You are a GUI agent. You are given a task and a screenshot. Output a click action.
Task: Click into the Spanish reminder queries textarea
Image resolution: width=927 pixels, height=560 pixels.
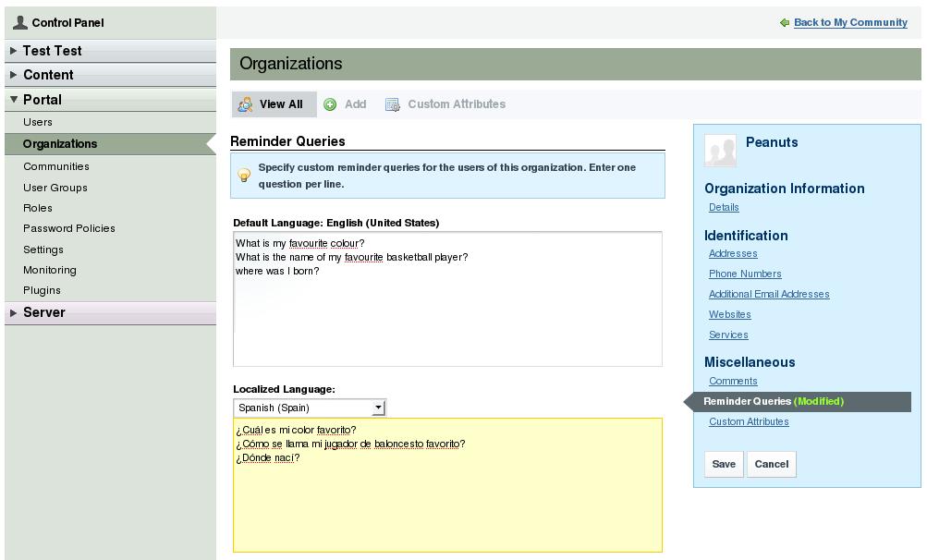(x=447, y=499)
